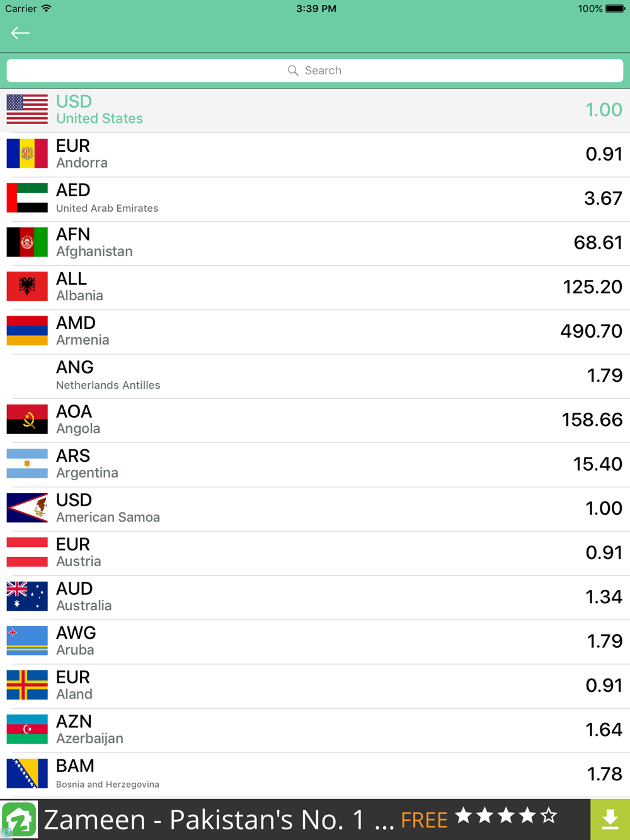The width and height of the screenshot is (630, 840).
Task: Tap the United States flag icon
Action: (x=27, y=110)
